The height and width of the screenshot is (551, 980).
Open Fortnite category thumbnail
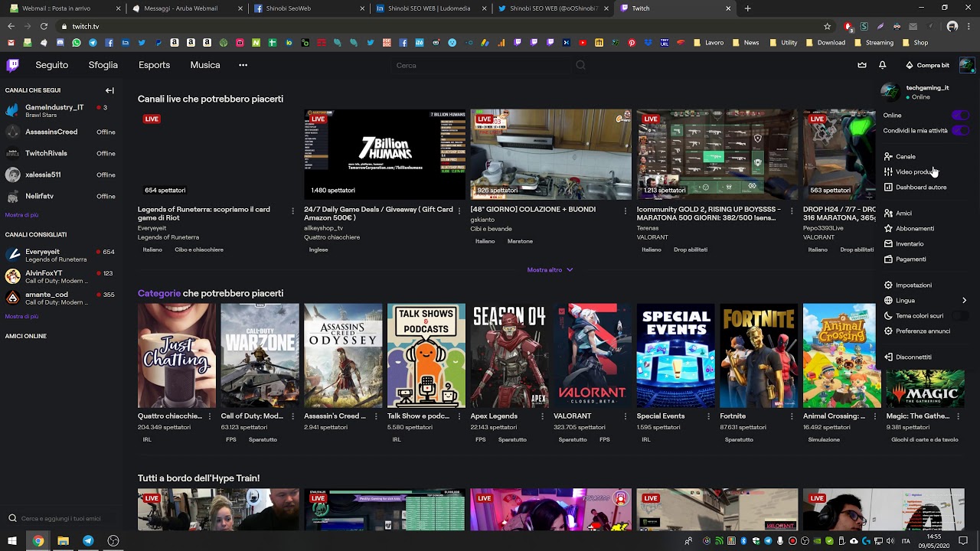coord(759,356)
